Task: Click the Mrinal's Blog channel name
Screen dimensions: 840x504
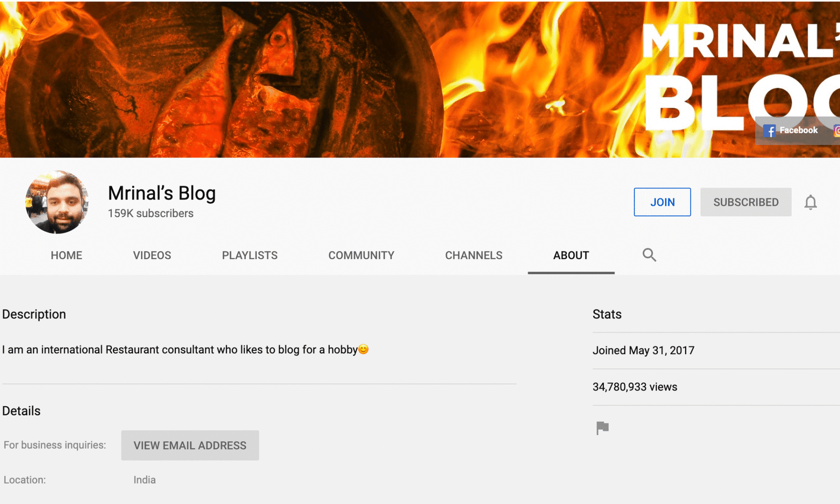Action: 162,193
